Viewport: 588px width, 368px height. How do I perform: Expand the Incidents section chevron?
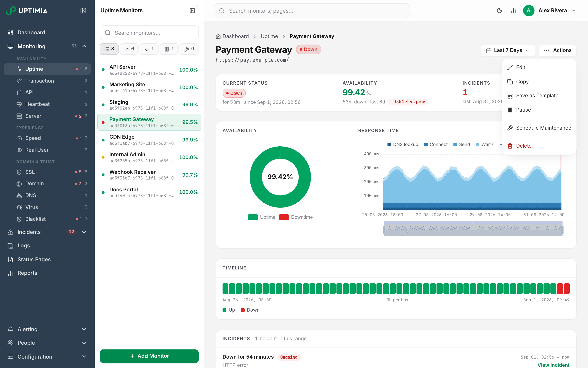point(84,232)
